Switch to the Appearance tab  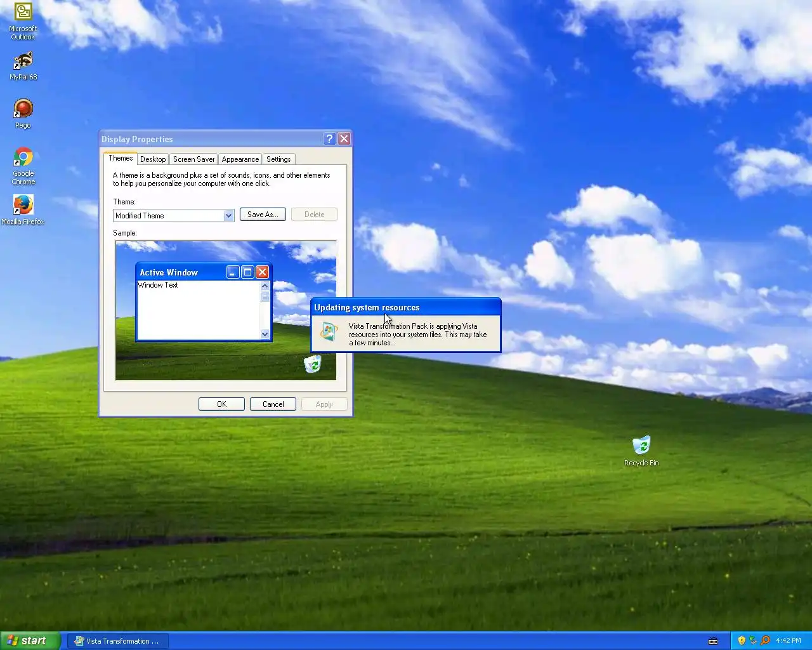coord(240,159)
